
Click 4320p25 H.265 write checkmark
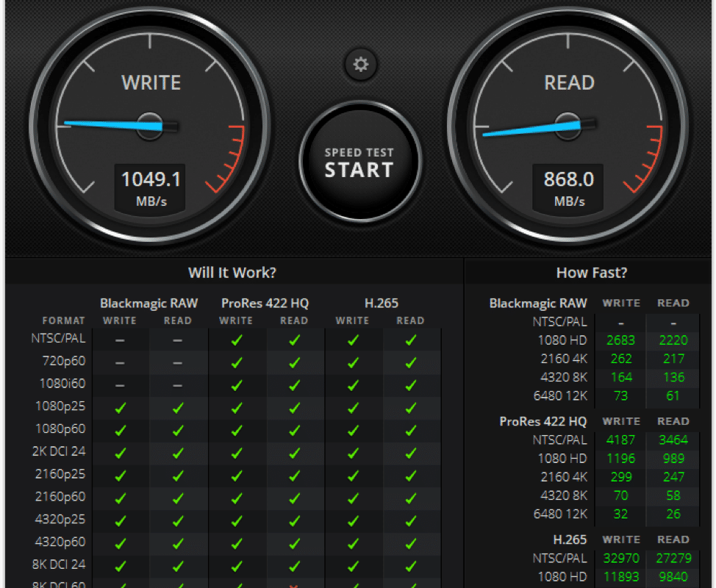353,521
